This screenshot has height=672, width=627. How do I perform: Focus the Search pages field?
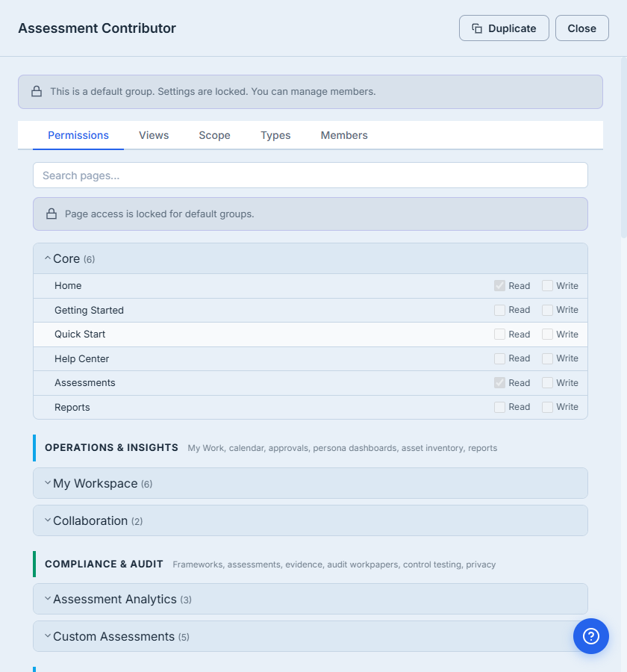point(311,175)
